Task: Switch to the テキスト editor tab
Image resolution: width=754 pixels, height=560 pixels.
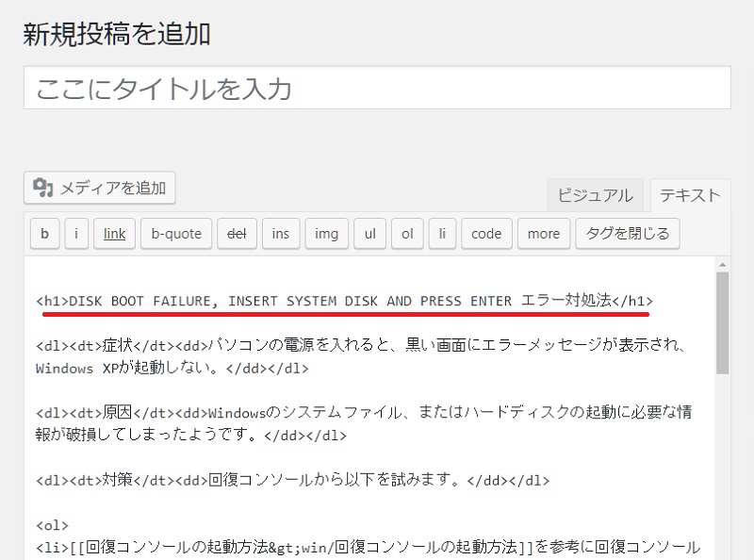Action: tap(690, 195)
